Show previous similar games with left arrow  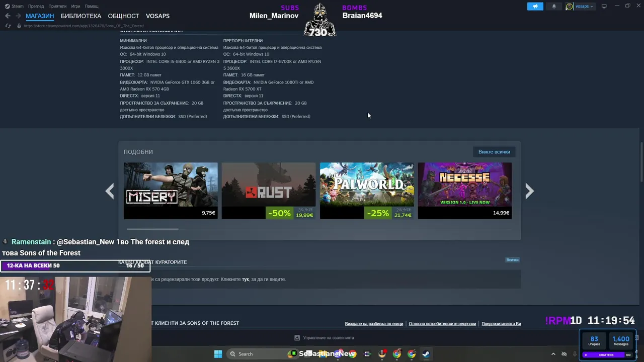pyautogui.click(x=110, y=191)
